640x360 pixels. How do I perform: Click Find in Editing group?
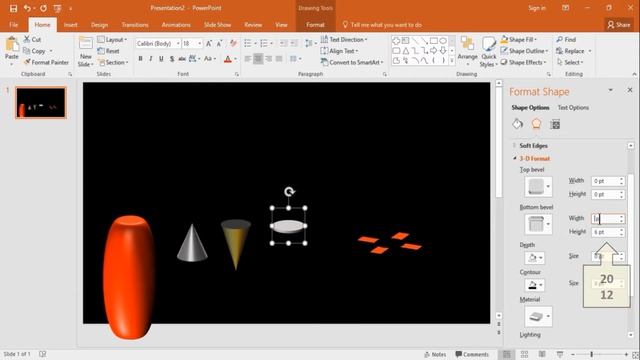(566, 40)
